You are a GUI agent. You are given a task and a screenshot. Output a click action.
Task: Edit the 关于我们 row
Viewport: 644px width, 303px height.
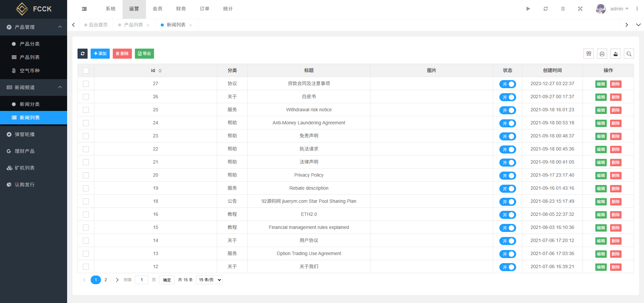[x=601, y=267]
